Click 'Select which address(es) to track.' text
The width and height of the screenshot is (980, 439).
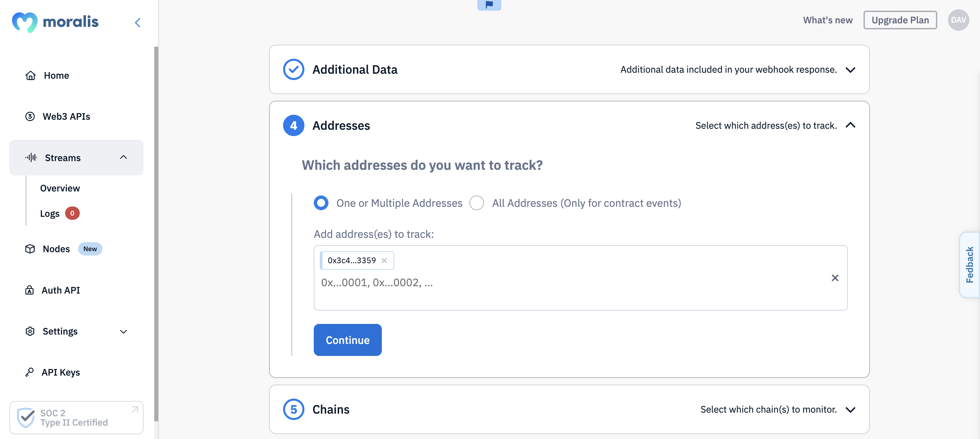[x=766, y=125]
